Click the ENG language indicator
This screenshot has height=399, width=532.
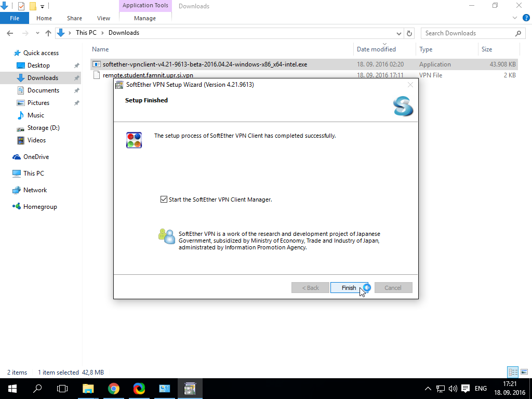481,389
